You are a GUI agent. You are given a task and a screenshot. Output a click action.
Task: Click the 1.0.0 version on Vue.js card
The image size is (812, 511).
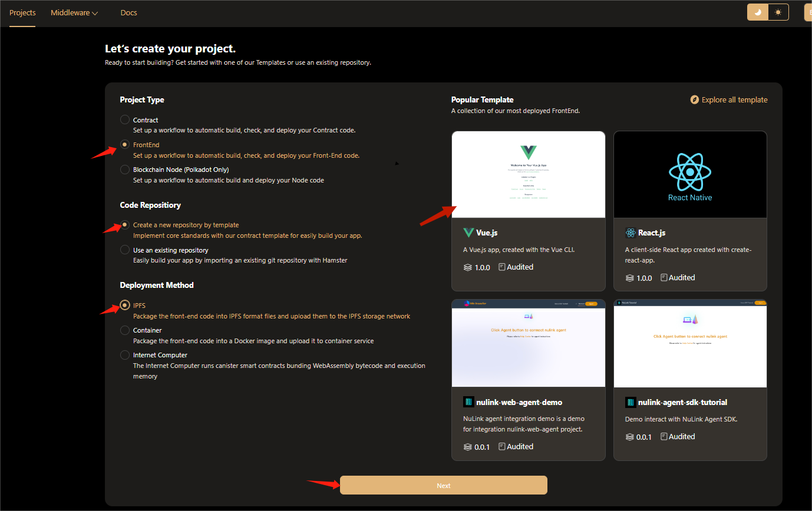pos(483,267)
